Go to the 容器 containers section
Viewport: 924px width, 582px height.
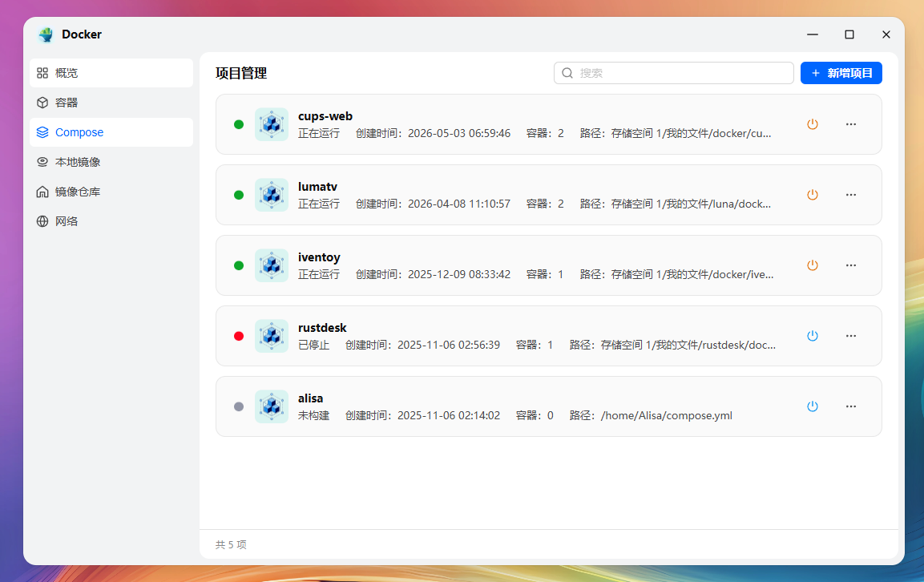111,103
